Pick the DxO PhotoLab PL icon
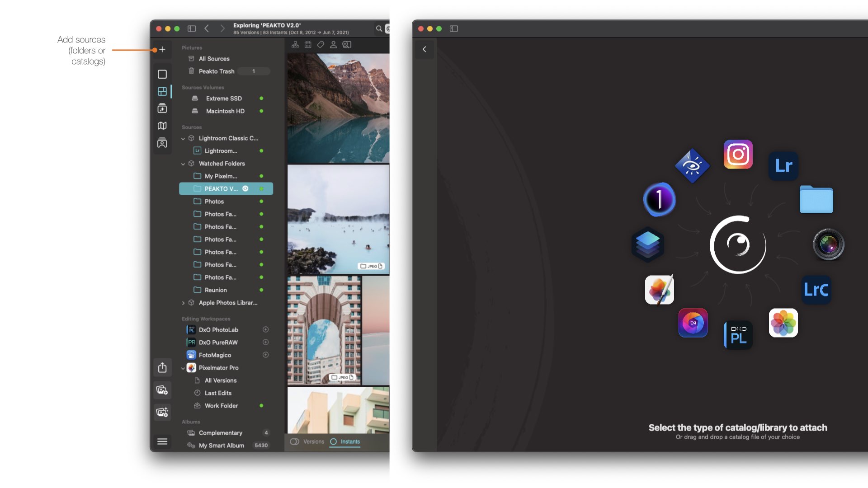The height and width of the screenshot is (488, 868). click(738, 335)
